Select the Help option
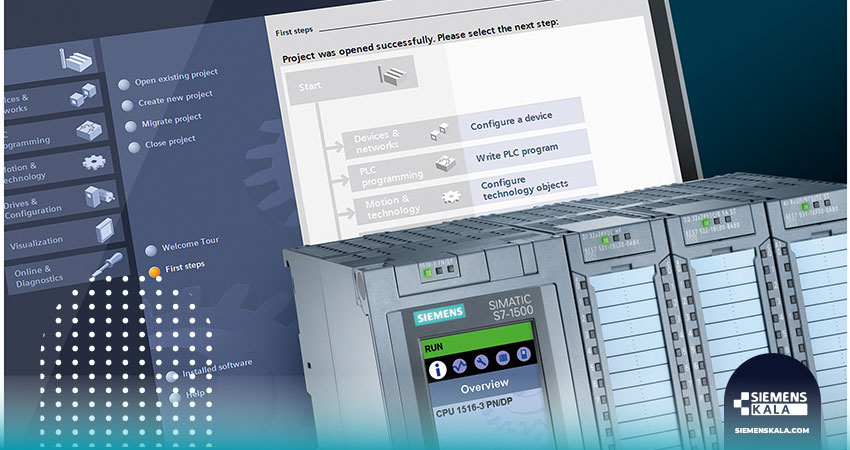850x450 pixels. (x=188, y=396)
